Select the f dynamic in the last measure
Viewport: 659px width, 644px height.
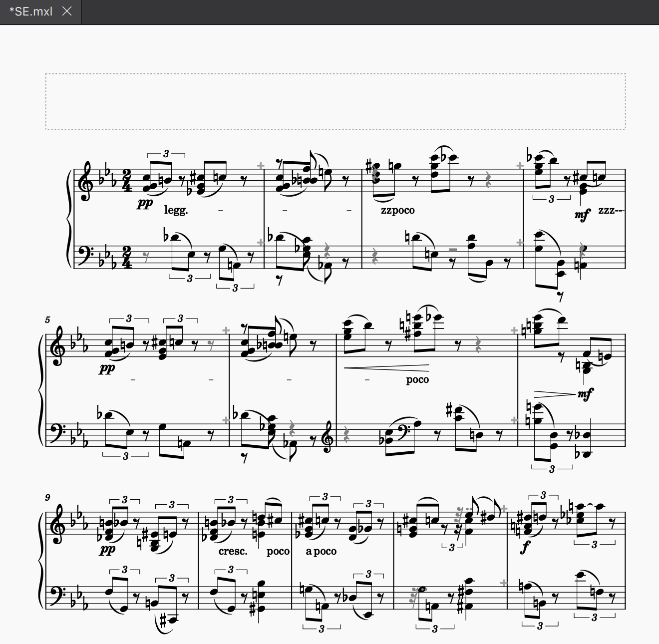(525, 549)
